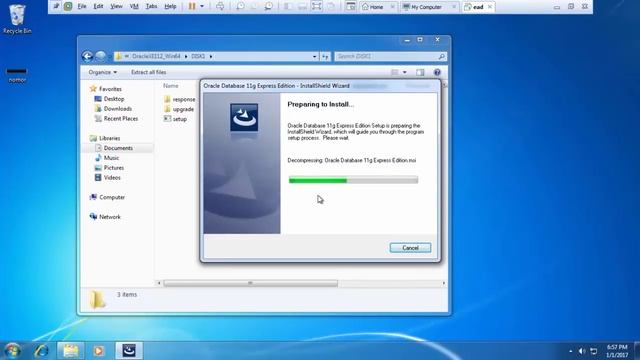
Task: Click Extract all files in Explorer toolbar
Action: tap(149, 72)
